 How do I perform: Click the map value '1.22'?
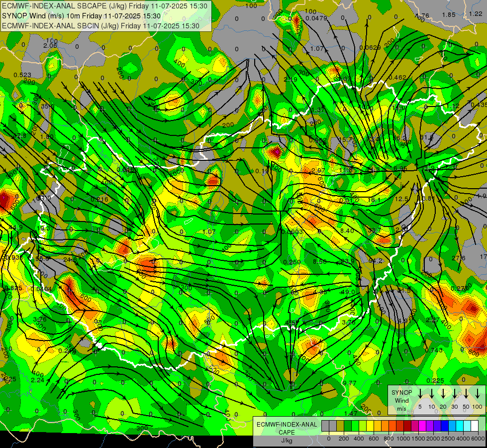click(476, 13)
